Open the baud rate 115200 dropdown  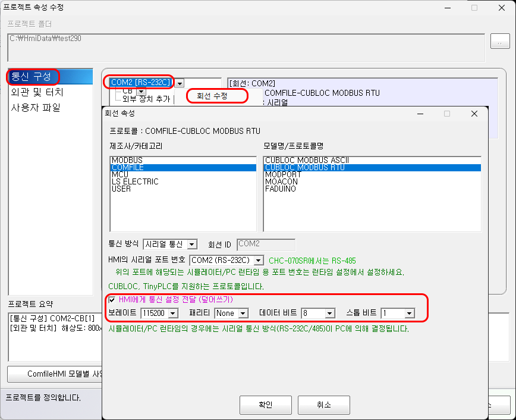[x=173, y=313]
